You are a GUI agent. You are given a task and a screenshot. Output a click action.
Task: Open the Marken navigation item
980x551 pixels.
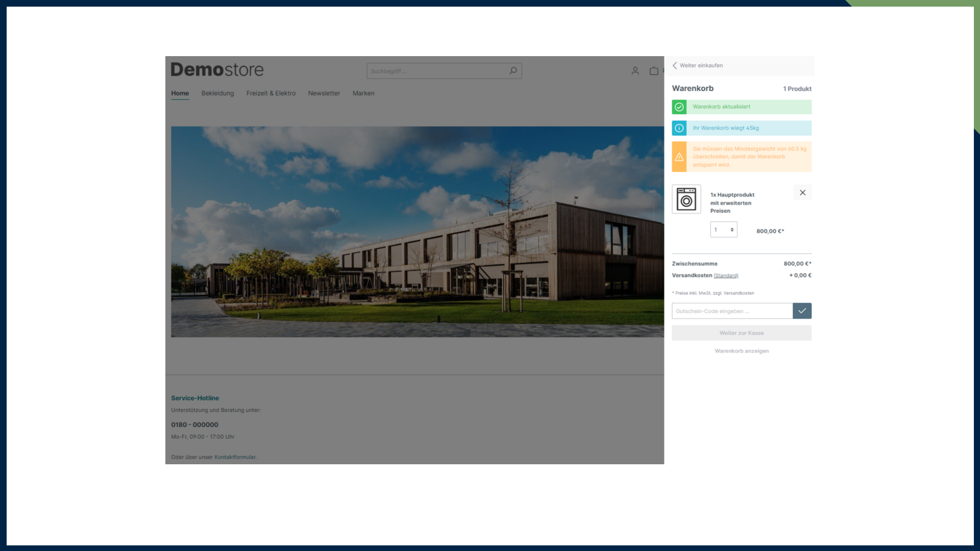(363, 93)
